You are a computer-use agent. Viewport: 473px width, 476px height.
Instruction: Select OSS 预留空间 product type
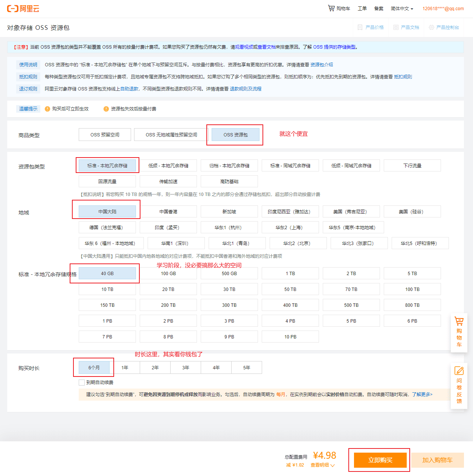105,135
